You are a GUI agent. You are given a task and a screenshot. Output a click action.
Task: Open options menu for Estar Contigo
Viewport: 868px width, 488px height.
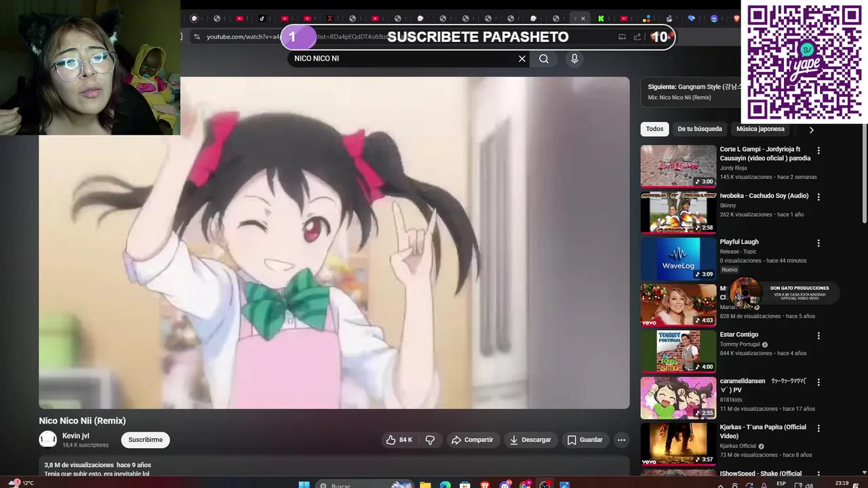pyautogui.click(x=818, y=335)
